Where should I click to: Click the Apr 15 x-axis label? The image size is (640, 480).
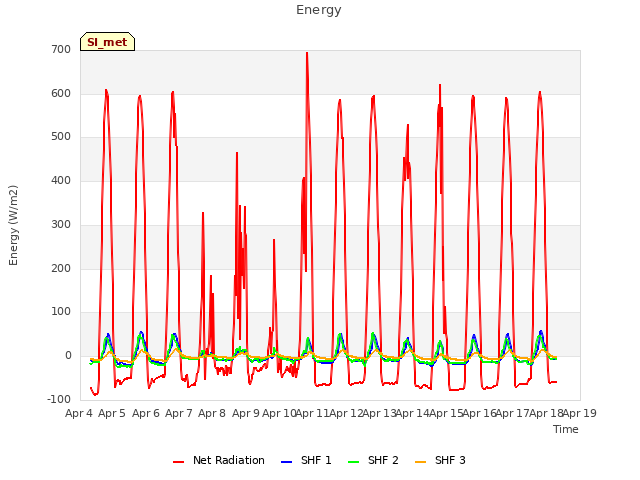pos(446,413)
